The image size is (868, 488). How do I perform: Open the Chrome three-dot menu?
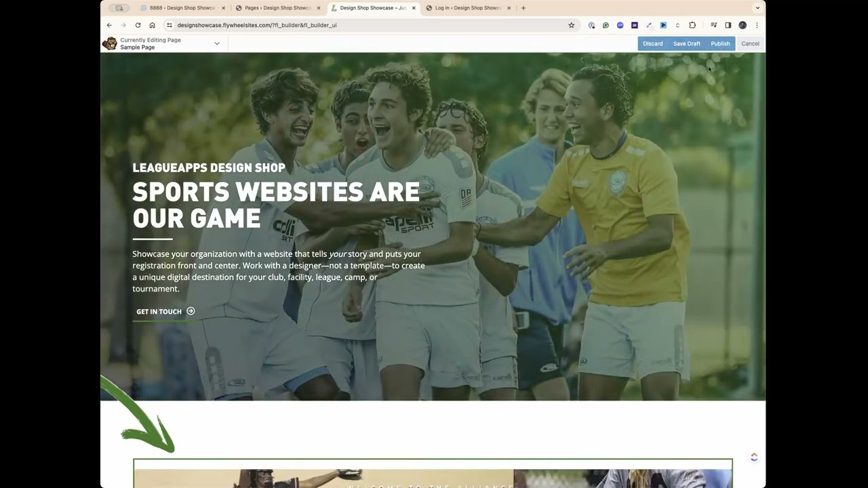(757, 25)
